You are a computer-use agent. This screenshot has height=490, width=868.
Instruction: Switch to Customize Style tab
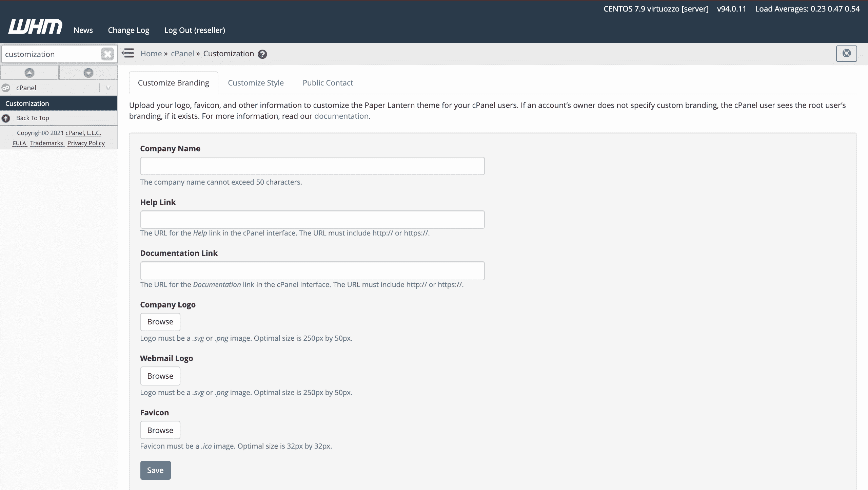coord(256,83)
